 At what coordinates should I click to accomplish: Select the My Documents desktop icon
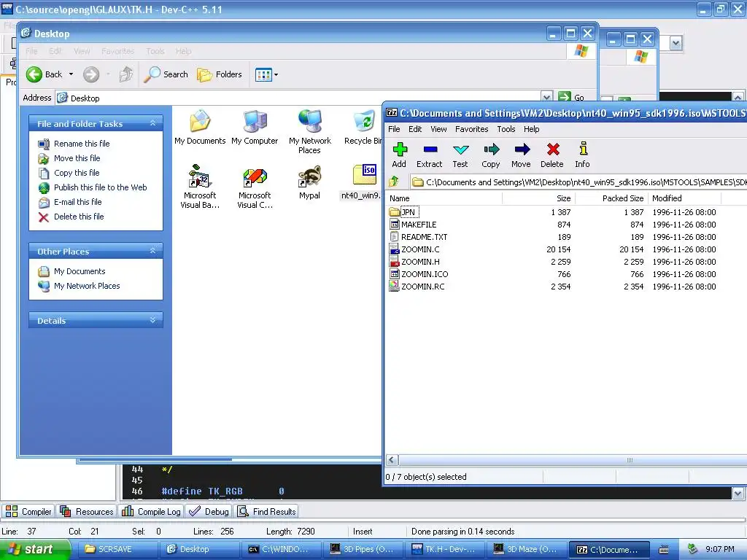click(200, 127)
